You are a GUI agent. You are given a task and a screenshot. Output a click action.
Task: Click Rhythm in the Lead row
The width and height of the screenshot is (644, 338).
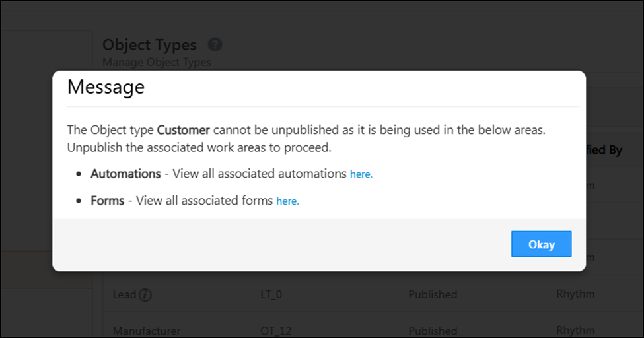575,294
